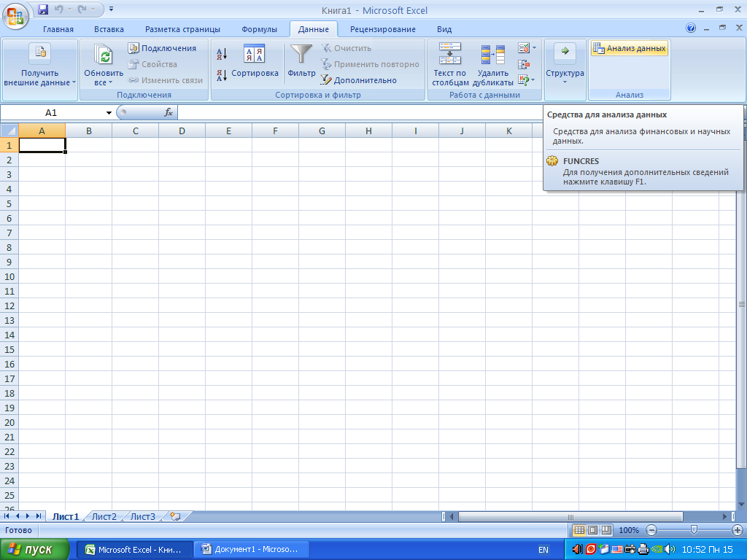Sort descending Я to А
The height and width of the screenshot is (560, 747).
[222, 75]
